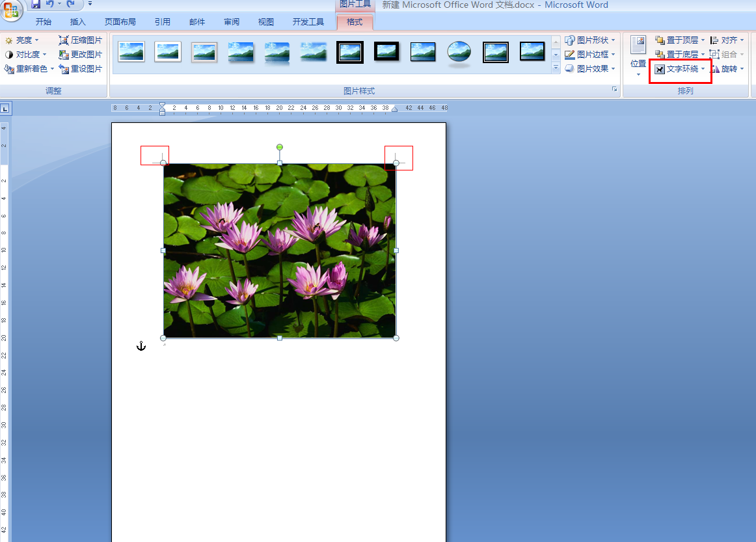Screen dimensions: 756x542
Task: Switch to the 插入 (Insert) ribbon tab
Action: pyautogui.click(x=77, y=21)
